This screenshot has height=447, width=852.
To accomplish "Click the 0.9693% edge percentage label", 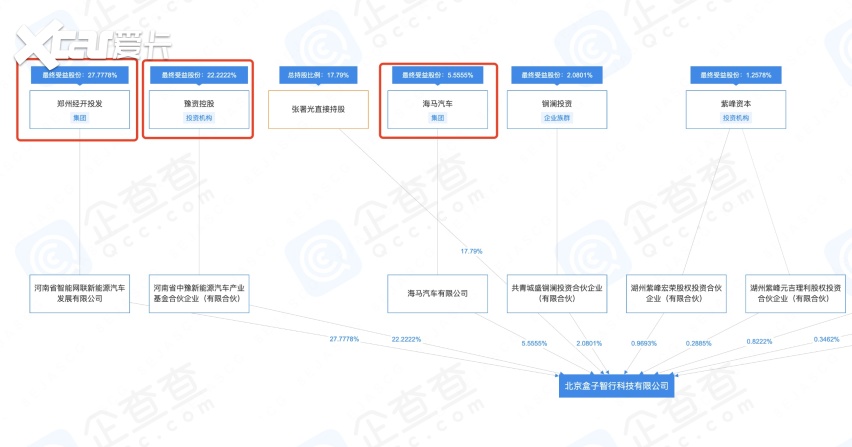I will tap(644, 343).
